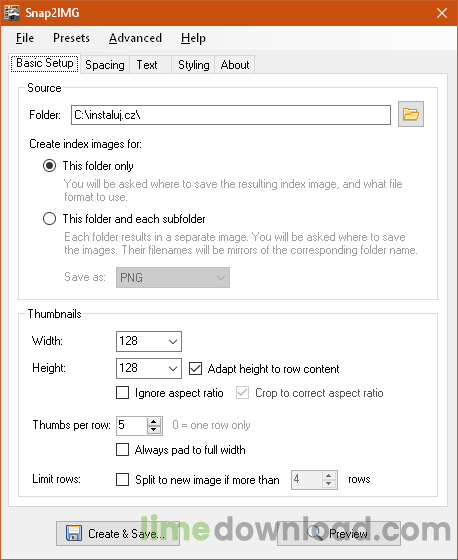Click the magnifier icon on Preview button

(x=315, y=533)
